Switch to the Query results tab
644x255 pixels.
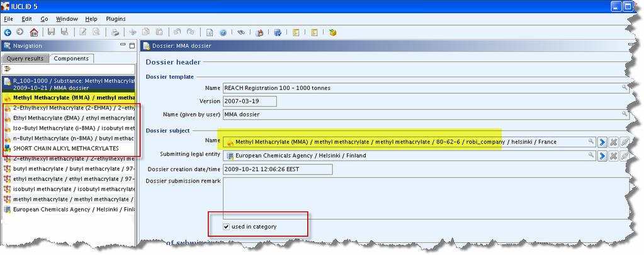(x=25, y=59)
